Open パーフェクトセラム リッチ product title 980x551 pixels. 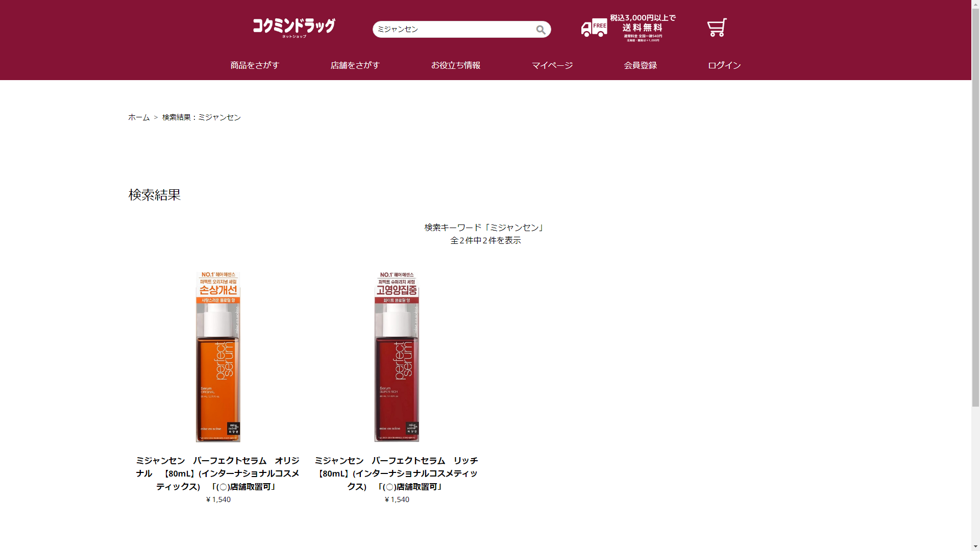pyautogui.click(x=397, y=473)
